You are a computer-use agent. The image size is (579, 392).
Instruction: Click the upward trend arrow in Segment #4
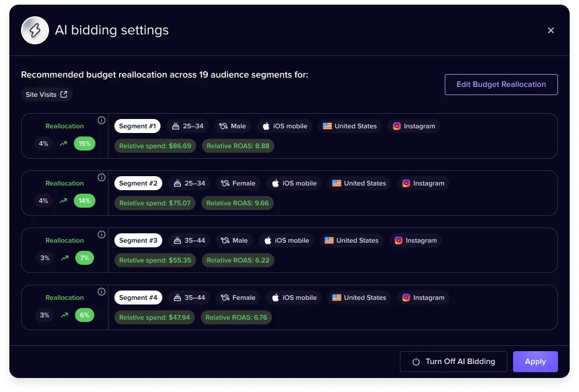coord(65,315)
